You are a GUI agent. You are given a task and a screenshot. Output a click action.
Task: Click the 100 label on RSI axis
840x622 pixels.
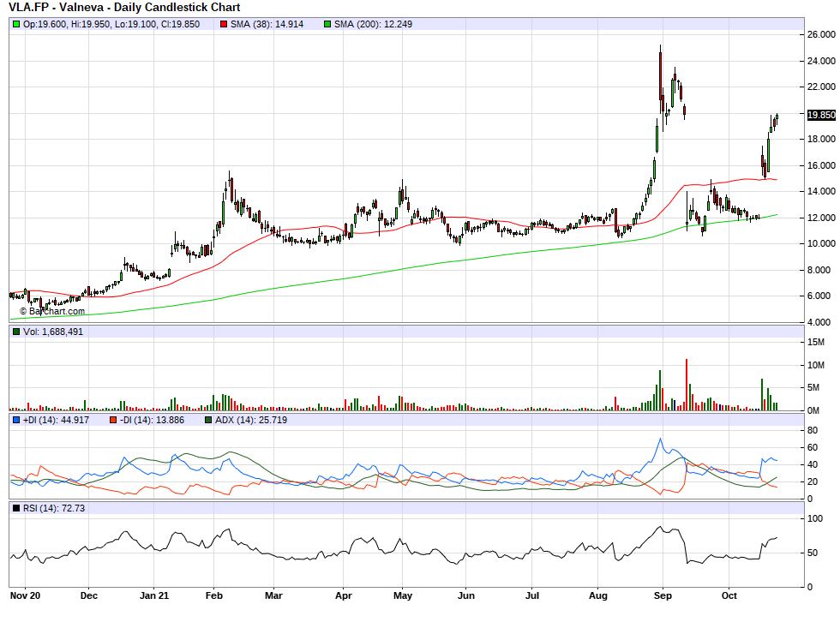click(815, 518)
